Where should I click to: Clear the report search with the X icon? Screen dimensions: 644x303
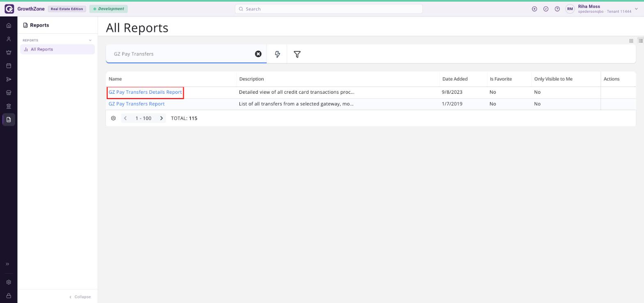(258, 54)
